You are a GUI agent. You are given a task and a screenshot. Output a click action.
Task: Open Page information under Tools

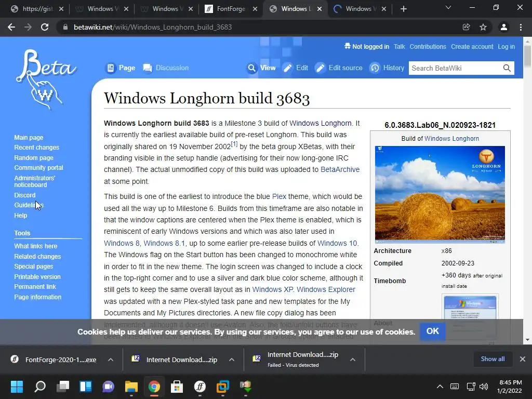click(37, 297)
